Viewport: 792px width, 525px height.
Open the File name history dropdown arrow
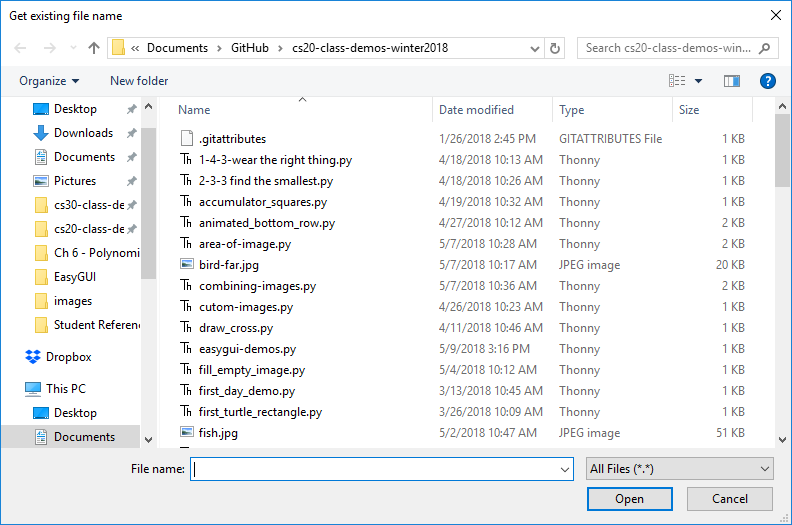pos(565,469)
